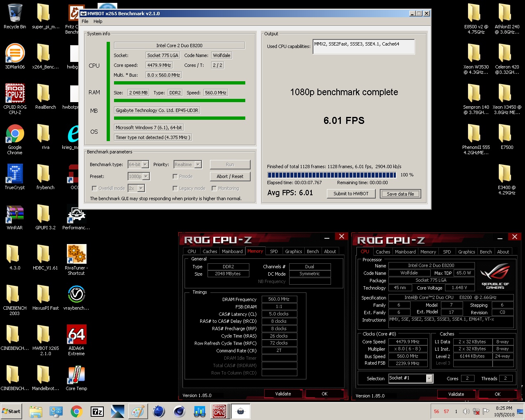Open the Recycle Bin desktop icon
Image resolution: width=525 pixels, height=420 pixels.
pyautogui.click(x=15, y=16)
